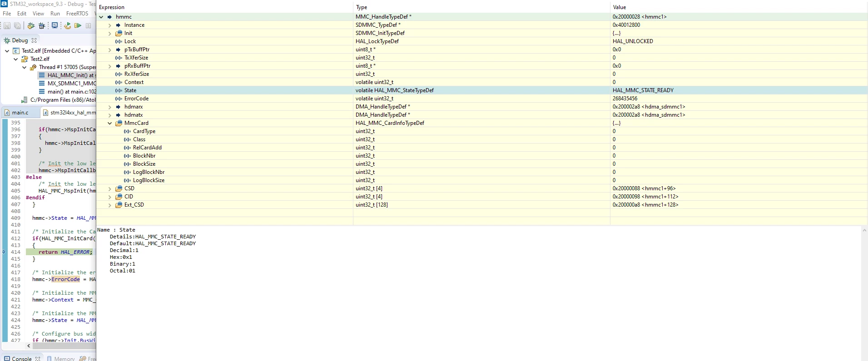The image size is (868, 361).
Task: Select the HAL_MMC_Init() stack frame
Action: pos(67,75)
